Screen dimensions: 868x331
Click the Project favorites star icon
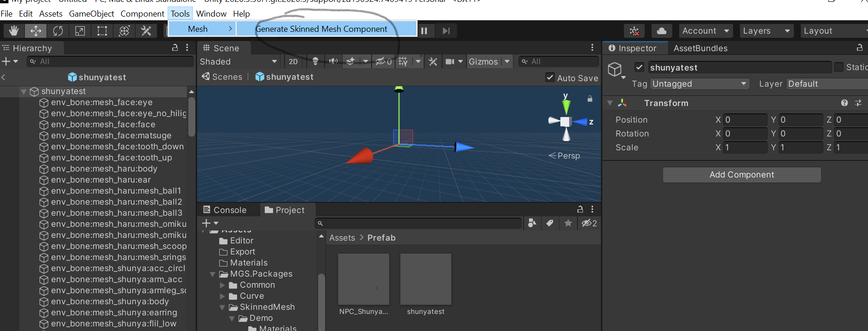[568, 223]
